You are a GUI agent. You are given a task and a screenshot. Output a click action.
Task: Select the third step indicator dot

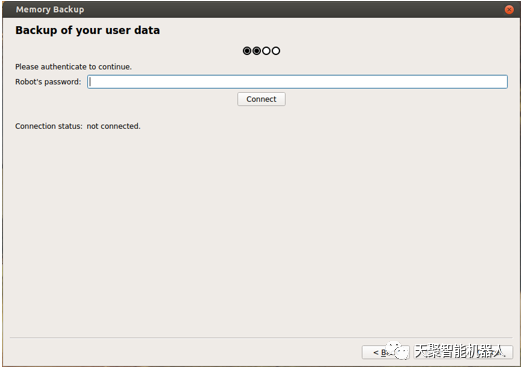click(266, 51)
